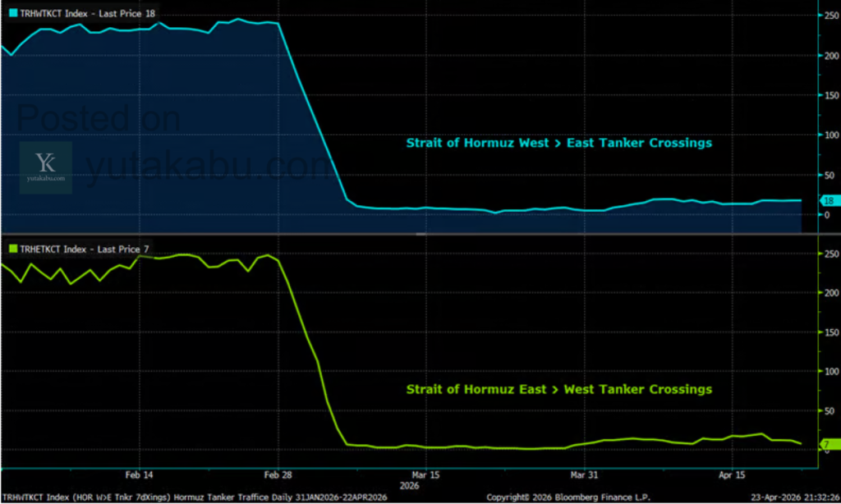Click the East > West Tanker Crossings annotation
The width and height of the screenshot is (841, 504).
[558, 389]
